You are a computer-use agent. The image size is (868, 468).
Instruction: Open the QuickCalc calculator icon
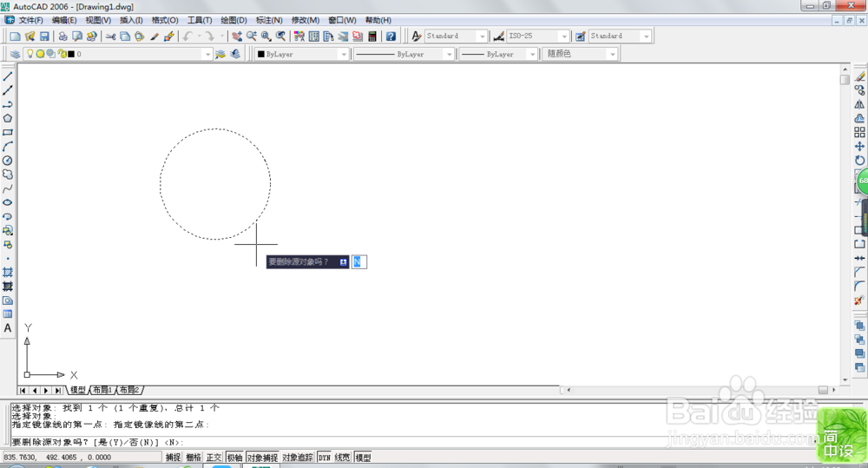pyautogui.click(x=372, y=36)
